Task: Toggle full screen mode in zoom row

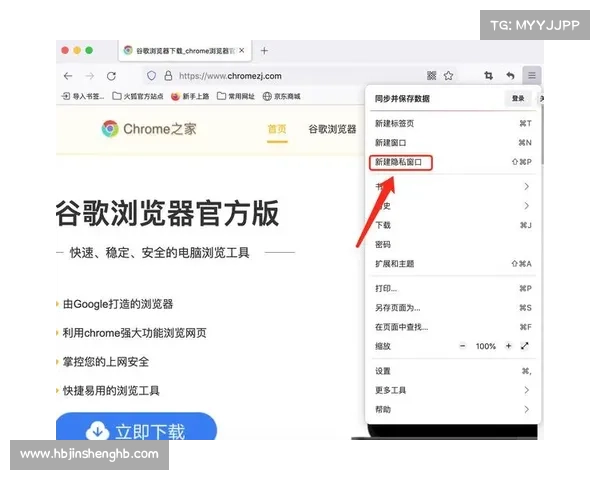Action: click(525, 346)
